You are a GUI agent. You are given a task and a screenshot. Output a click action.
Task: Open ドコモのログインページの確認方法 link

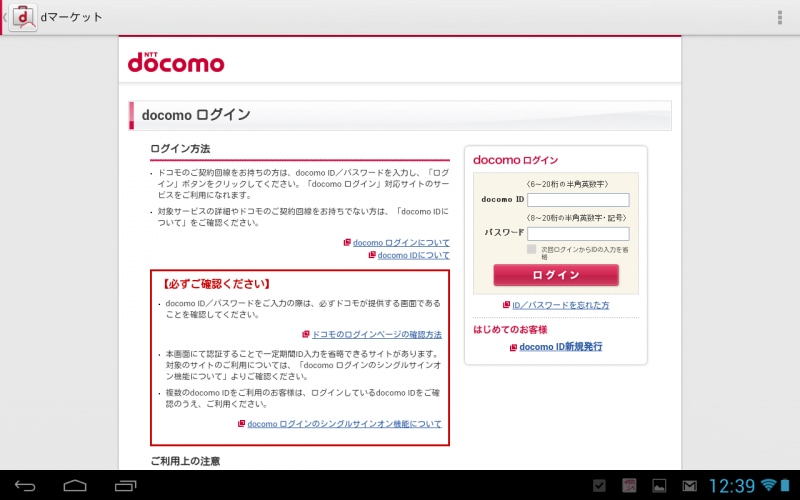tap(376, 335)
